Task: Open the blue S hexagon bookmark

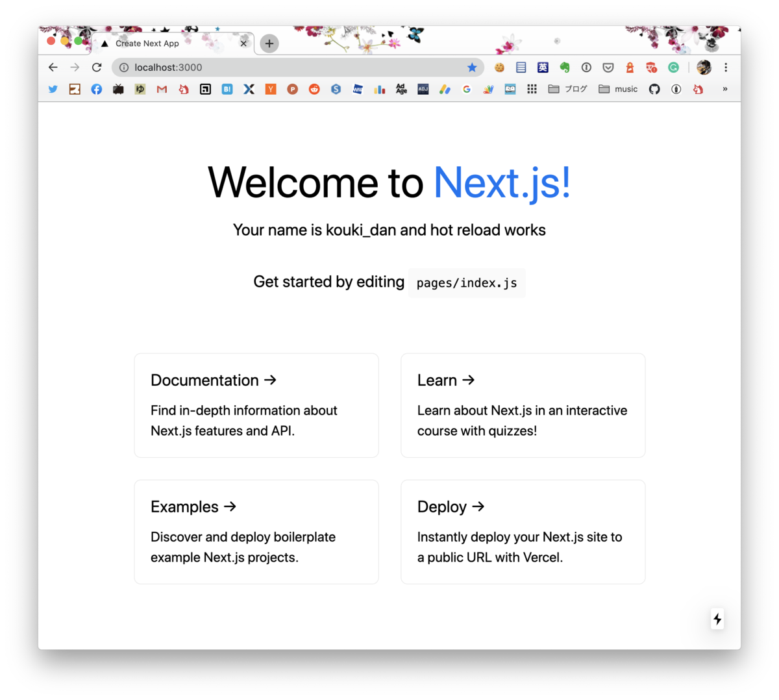Action: tap(336, 89)
